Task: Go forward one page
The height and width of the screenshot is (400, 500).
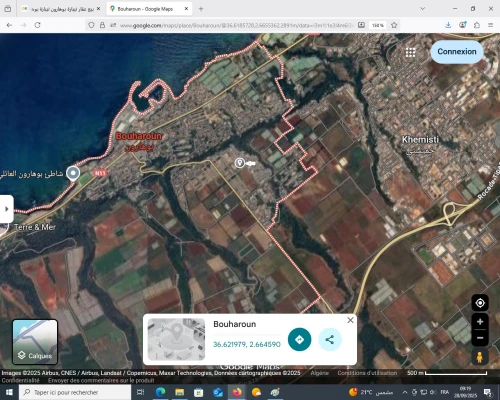Action: pyautogui.click(x=23, y=25)
